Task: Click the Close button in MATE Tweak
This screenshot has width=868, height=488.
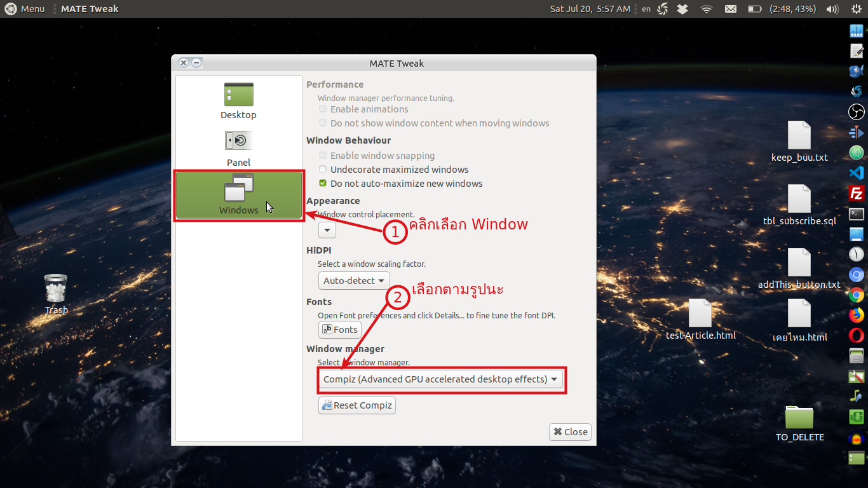Action: [x=570, y=432]
